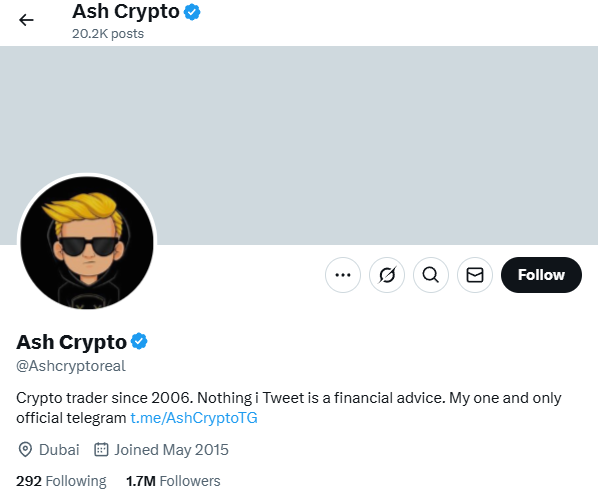Open the t.me/AshCryptoTG telegram link

tap(194, 418)
